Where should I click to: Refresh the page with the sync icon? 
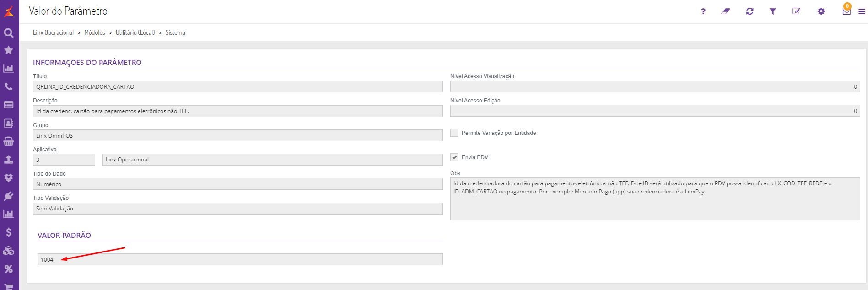[749, 11]
